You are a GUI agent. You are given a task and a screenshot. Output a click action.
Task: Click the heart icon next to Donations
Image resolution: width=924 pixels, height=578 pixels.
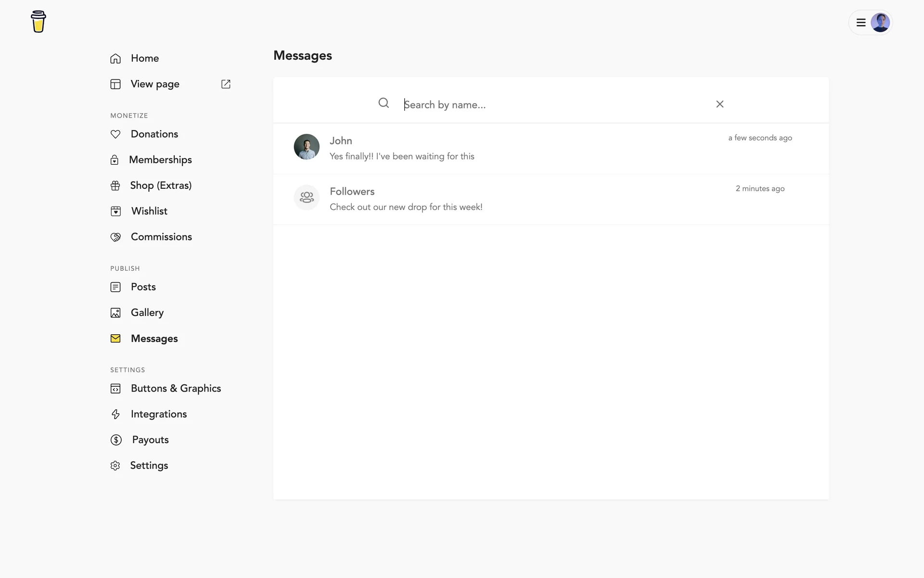click(x=115, y=134)
